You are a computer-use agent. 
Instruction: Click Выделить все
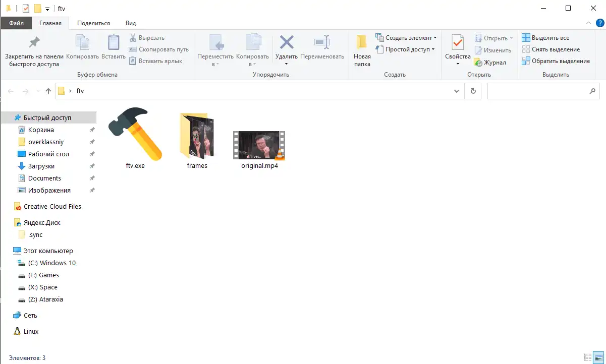coord(545,38)
